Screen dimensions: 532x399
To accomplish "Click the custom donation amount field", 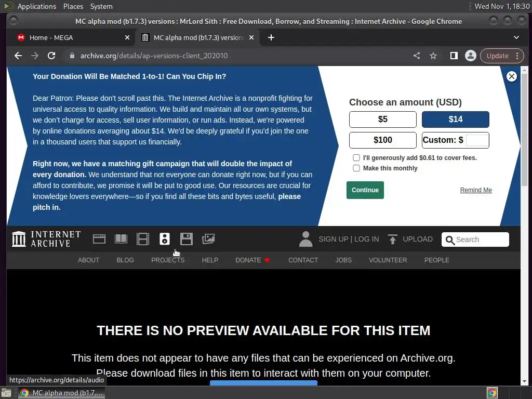I will pos(477,140).
